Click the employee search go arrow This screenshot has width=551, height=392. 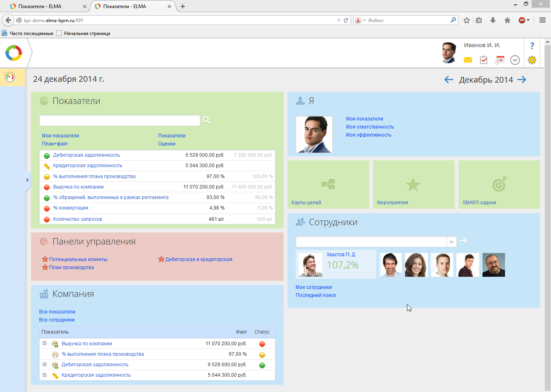(x=463, y=241)
